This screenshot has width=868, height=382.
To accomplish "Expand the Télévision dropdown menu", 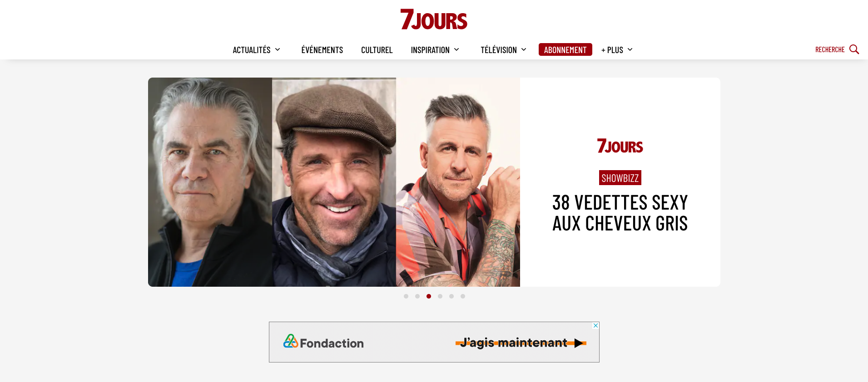I will pos(503,50).
